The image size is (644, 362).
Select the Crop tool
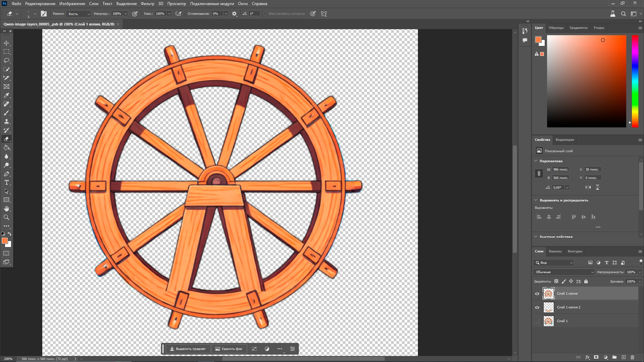(x=6, y=78)
